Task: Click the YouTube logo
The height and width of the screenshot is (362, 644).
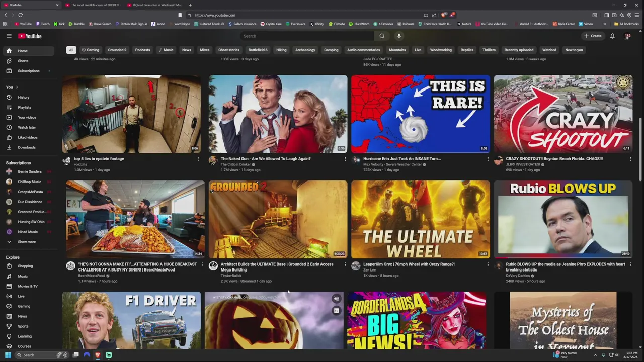Action: (x=30, y=36)
